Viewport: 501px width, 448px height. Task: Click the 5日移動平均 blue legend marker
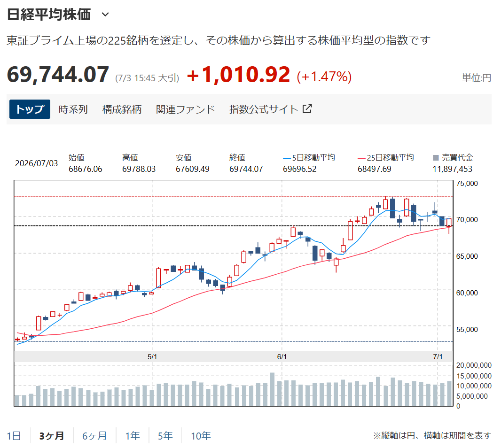(287, 158)
